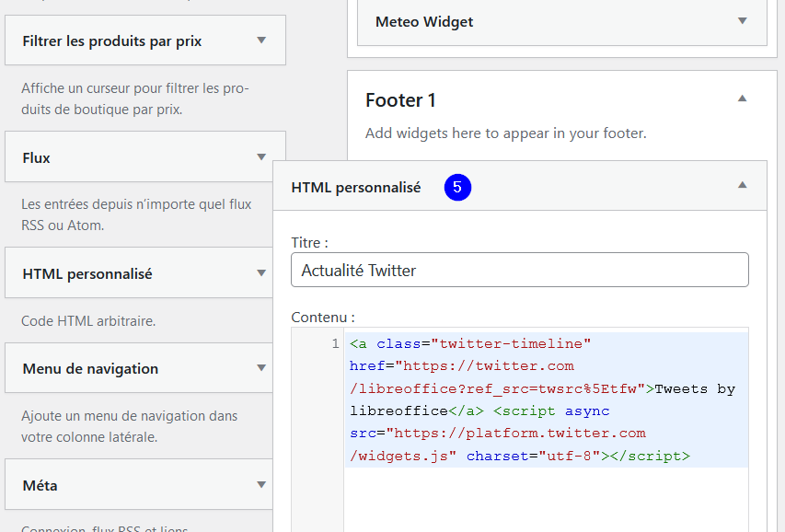The height and width of the screenshot is (532, 785).
Task: Click the Méta widget title
Action: 40,485
